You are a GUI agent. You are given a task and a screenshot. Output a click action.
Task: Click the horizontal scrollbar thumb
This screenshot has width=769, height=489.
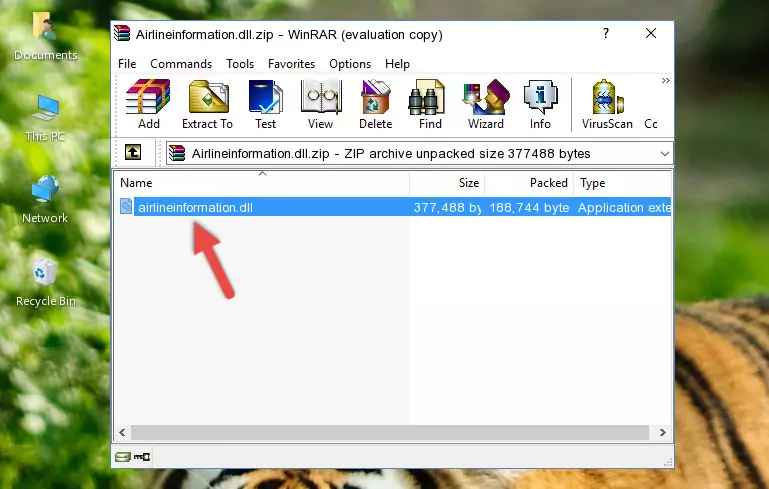tap(390, 433)
